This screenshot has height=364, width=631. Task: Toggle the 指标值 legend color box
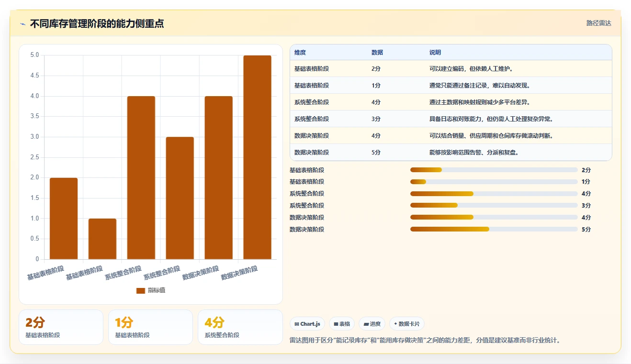click(140, 290)
